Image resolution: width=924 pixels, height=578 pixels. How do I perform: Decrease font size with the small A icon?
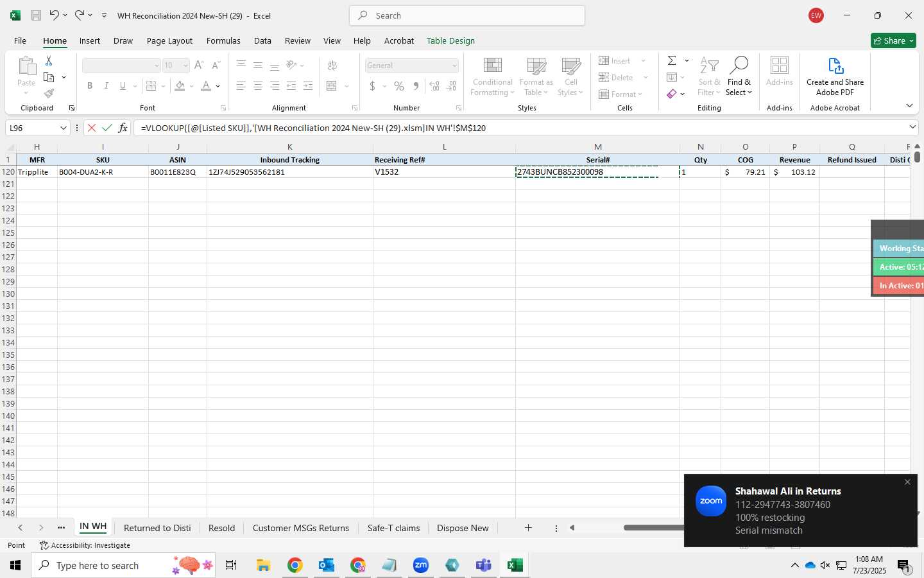tap(216, 66)
